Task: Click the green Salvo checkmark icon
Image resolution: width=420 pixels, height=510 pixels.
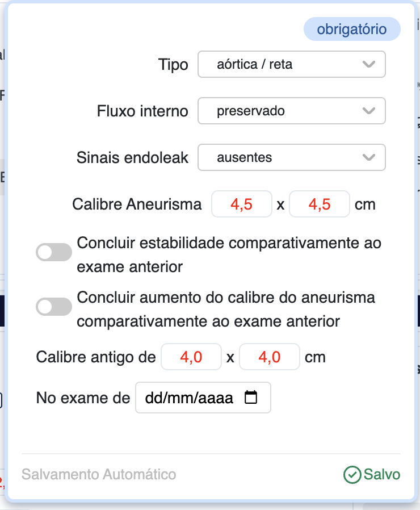Action: click(352, 475)
